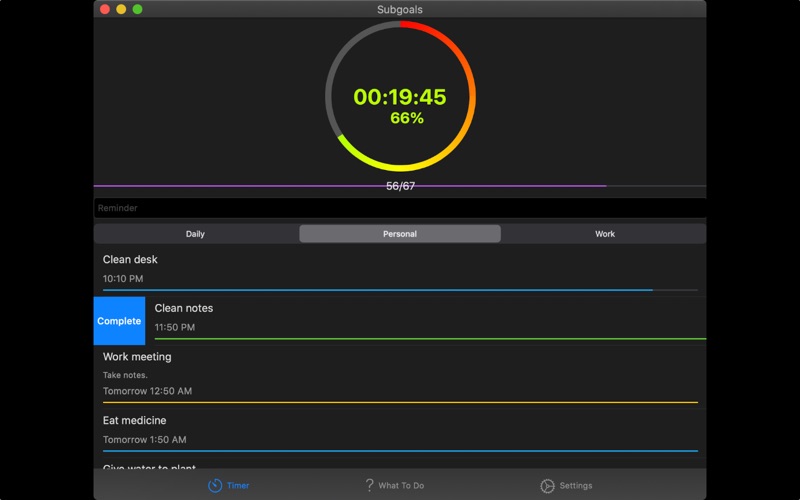800x500 pixels.
Task: Click the What To Do question mark icon
Action: (369, 485)
